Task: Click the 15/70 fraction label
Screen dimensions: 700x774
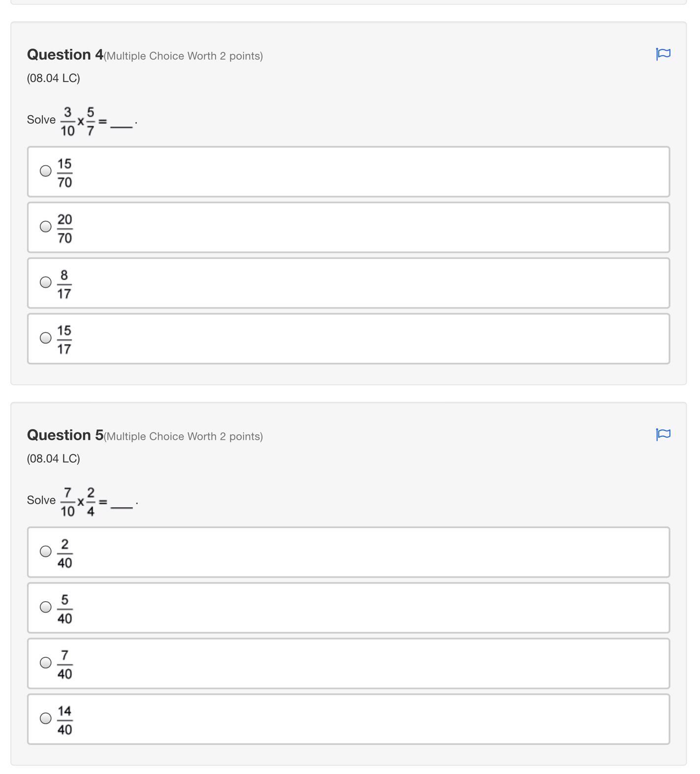Action: [64, 172]
